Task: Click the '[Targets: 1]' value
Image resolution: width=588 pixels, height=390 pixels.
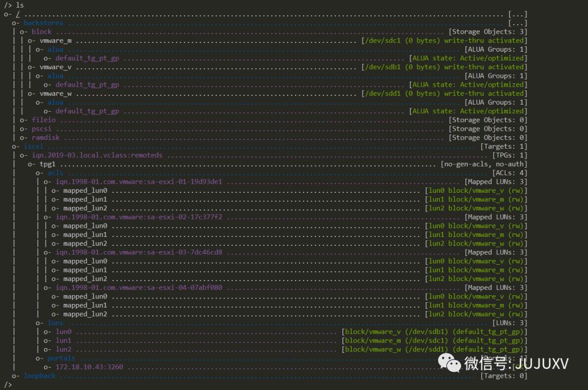Action: coord(504,146)
